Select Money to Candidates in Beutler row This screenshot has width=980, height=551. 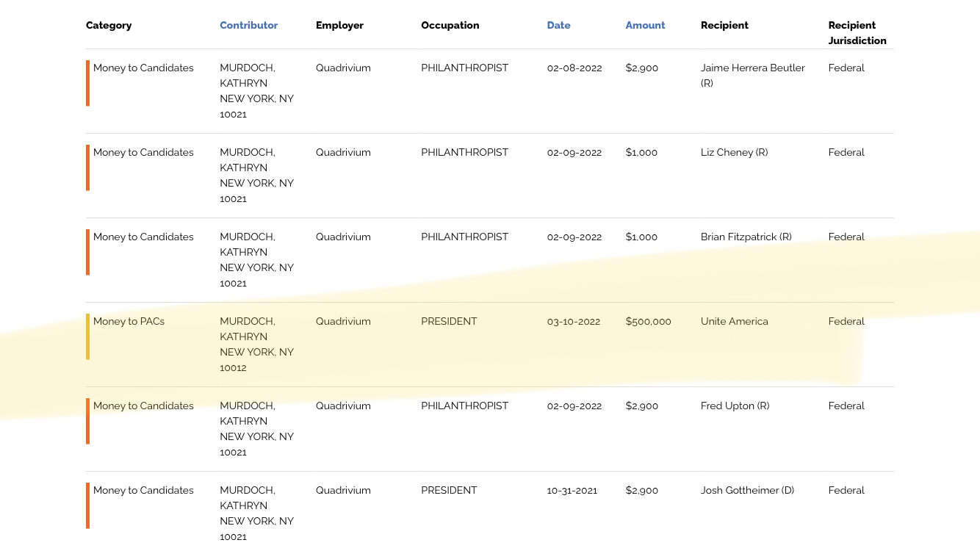(x=143, y=68)
